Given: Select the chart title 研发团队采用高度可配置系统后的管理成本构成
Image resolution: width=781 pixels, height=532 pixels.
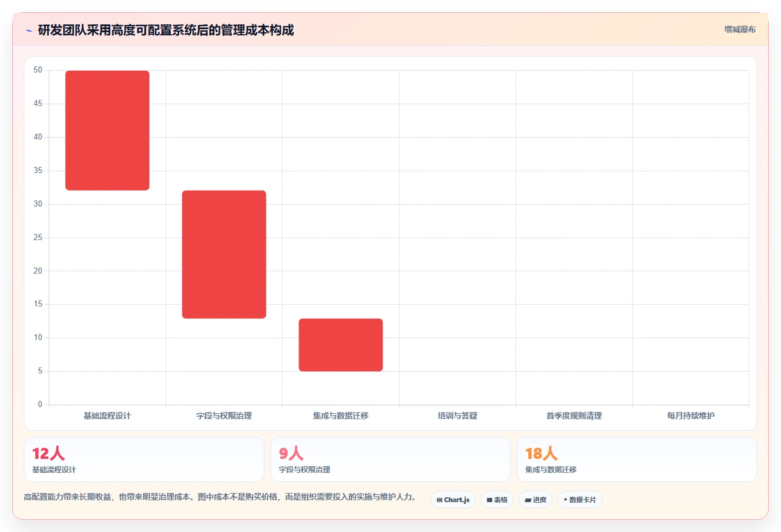Looking at the screenshot, I should 166,30.
